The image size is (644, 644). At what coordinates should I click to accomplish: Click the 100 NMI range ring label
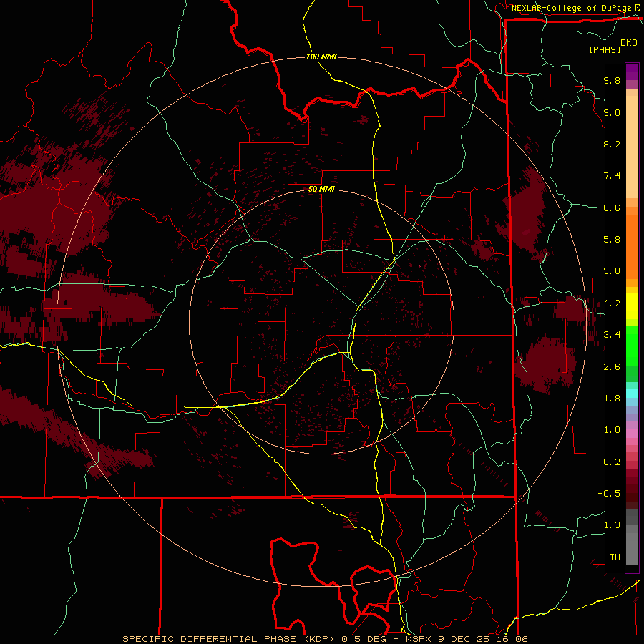click(321, 57)
